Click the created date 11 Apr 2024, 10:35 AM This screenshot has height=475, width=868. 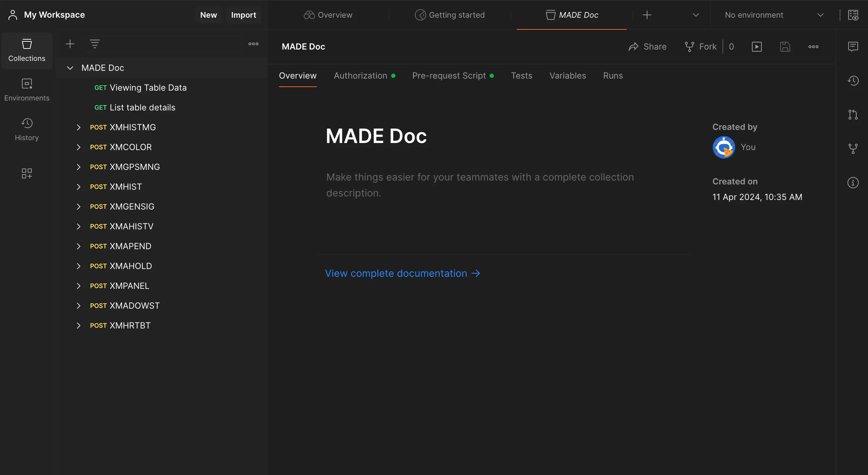(x=757, y=197)
